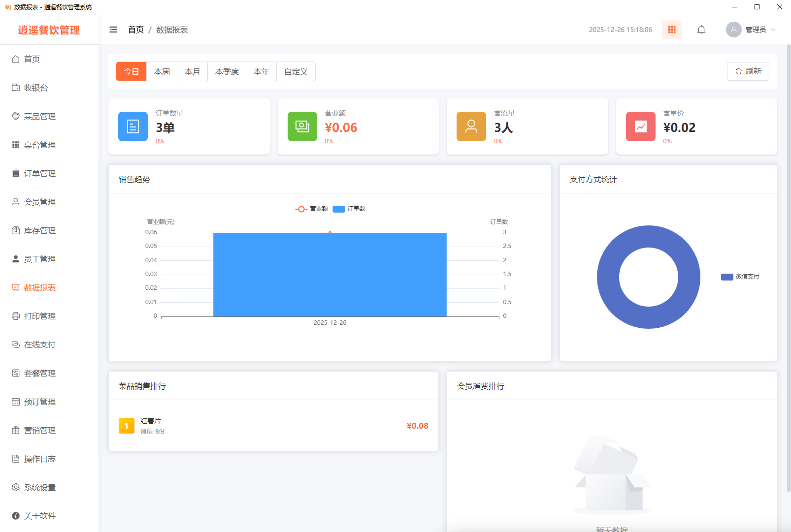
Task: Click the orange customer traffic card icon
Action: tap(471, 126)
